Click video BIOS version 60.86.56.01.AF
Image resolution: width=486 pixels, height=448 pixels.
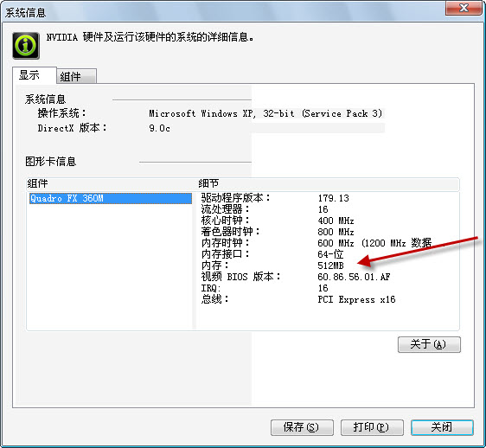pos(354,277)
